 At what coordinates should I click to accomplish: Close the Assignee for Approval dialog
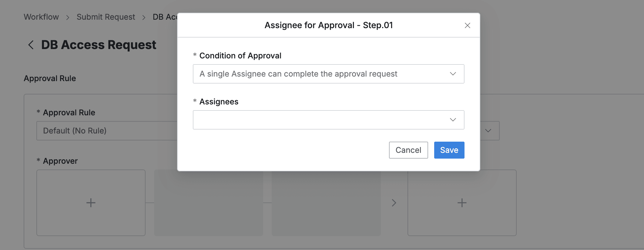coord(468,25)
